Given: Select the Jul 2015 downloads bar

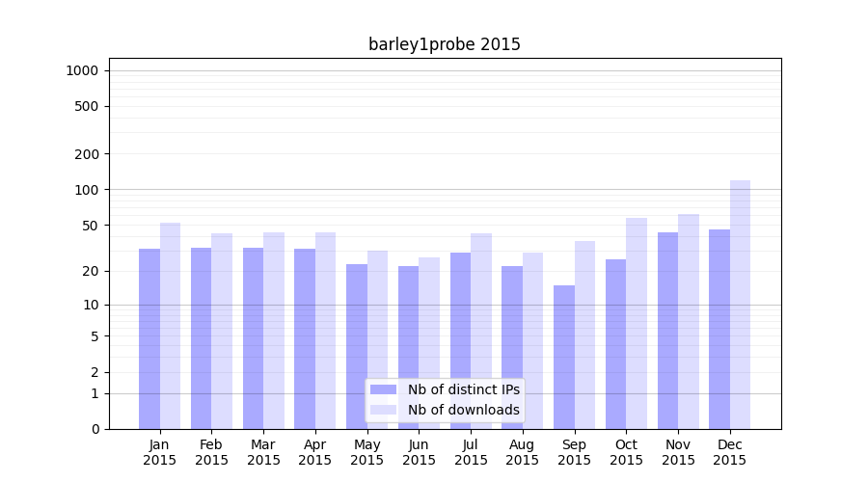Looking at the screenshot, I should tap(480, 331).
